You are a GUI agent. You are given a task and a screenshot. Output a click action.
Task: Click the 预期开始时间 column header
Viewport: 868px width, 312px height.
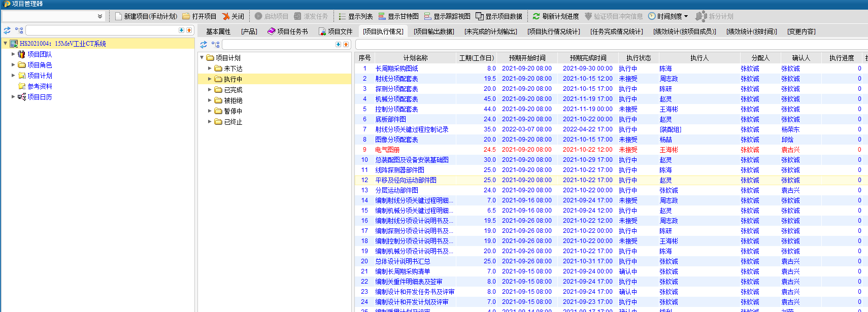pyautogui.click(x=527, y=58)
